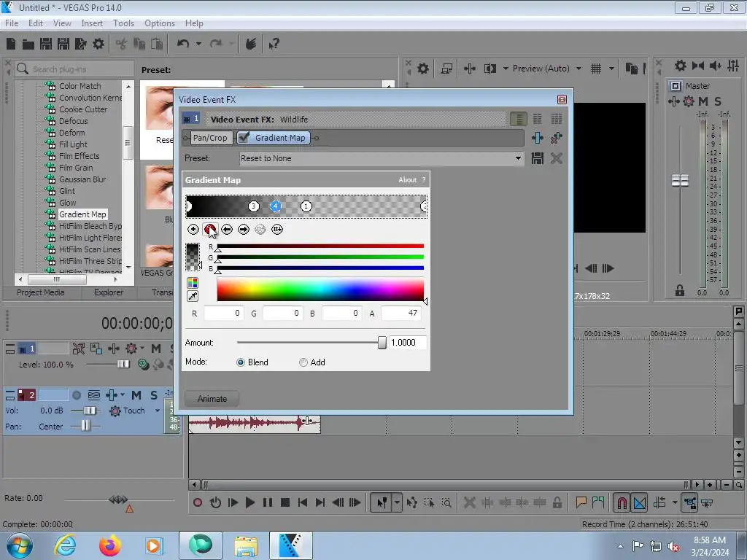Open the Insert menu
Screen dimensions: 747x560
click(x=92, y=23)
